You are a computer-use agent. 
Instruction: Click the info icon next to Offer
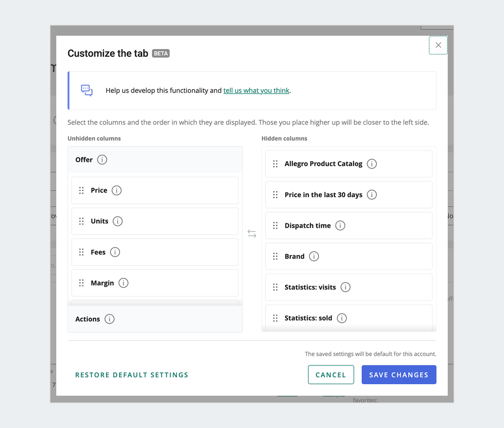point(102,160)
